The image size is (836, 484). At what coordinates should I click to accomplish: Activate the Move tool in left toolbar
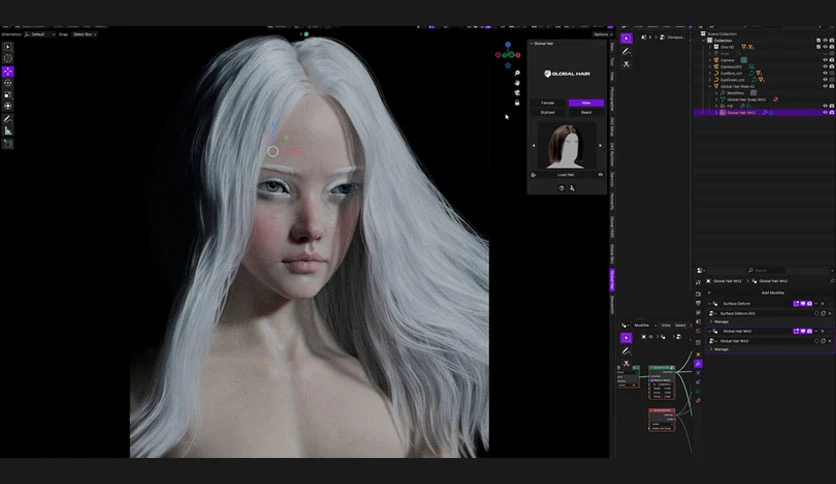click(x=7, y=71)
